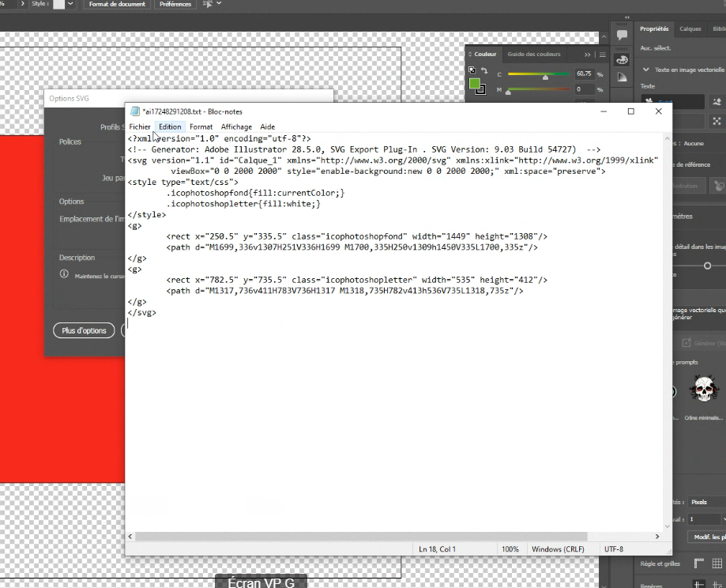Open the color palette panel icon
The image size is (726, 588).
click(x=622, y=59)
